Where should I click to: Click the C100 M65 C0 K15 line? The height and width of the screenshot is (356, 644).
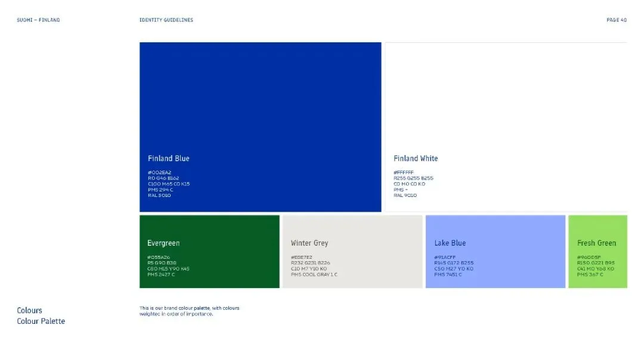click(169, 184)
